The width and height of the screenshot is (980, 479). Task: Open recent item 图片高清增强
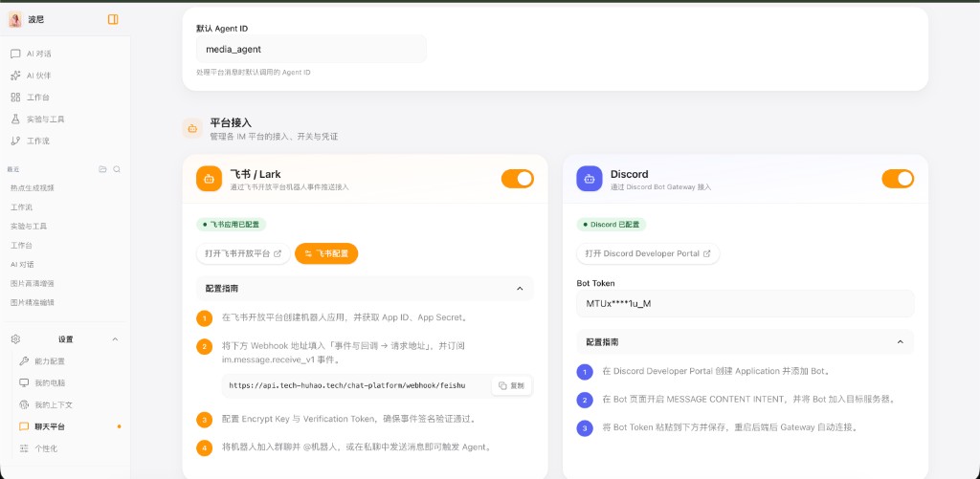pyautogui.click(x=33, y=284)
